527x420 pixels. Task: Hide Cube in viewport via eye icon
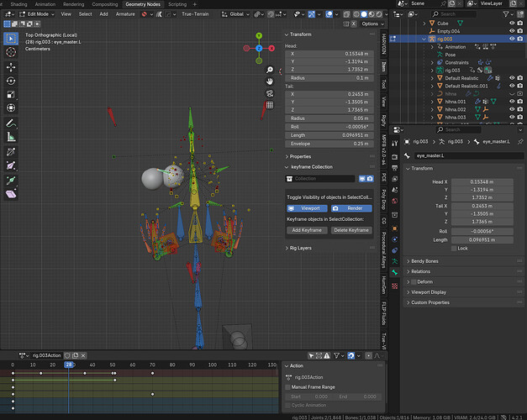pyautogui.click(x=512, y=24)
